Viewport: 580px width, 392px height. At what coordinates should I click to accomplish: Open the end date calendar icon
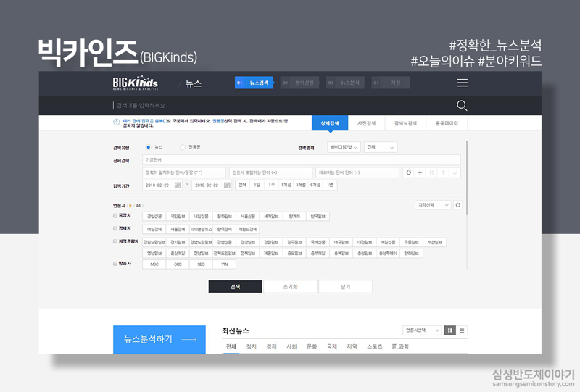227,185
